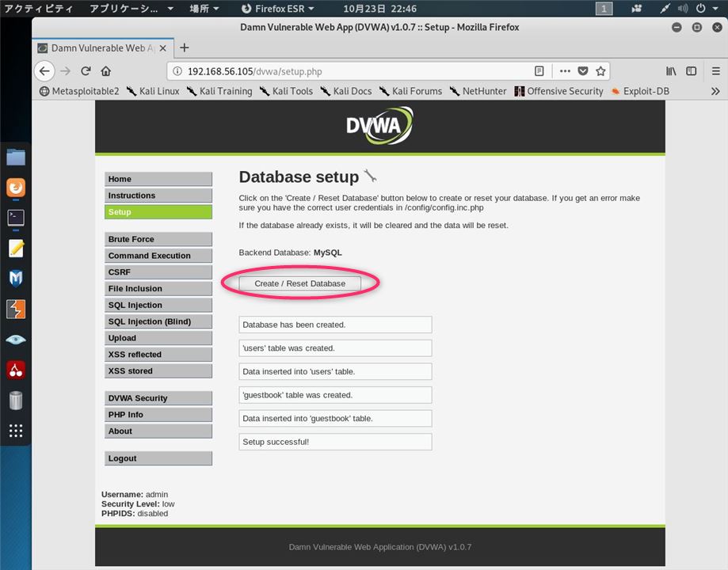Screen dimensions: 728x570
Task: Open the Brute Force page
Action: click(158, 240)
